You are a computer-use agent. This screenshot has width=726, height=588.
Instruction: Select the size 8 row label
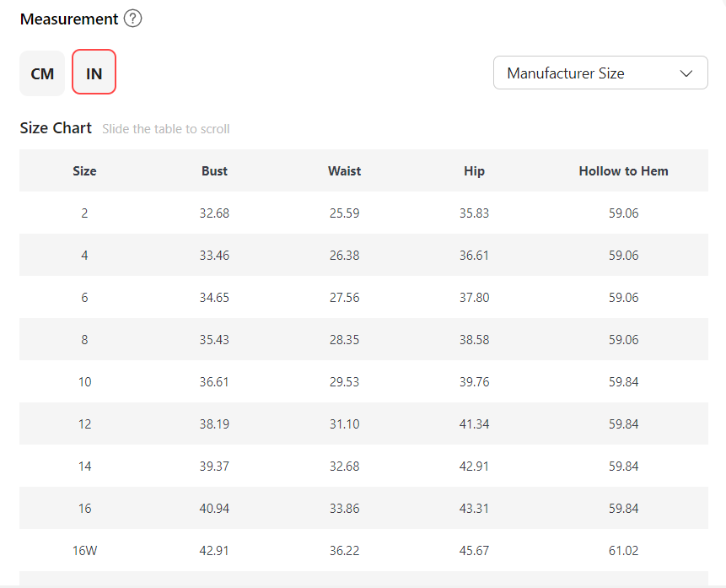pos(84,340)
